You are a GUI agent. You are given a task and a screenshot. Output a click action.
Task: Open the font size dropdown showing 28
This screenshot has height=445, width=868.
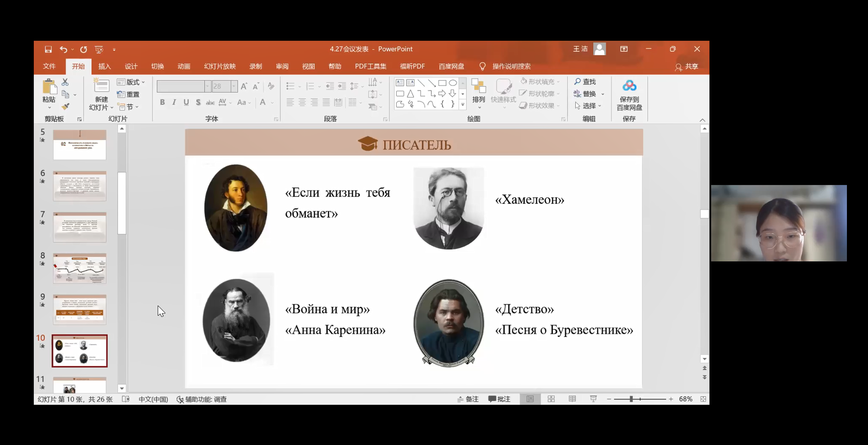click(234, 86)
